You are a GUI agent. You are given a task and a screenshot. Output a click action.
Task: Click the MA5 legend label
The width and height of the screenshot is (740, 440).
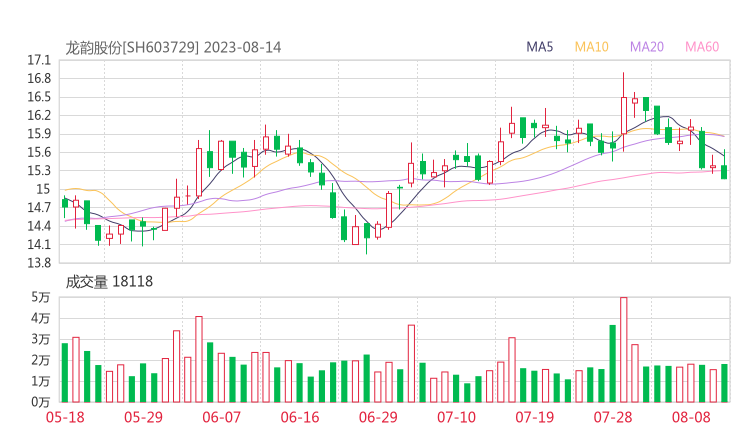tap(539, 47)
